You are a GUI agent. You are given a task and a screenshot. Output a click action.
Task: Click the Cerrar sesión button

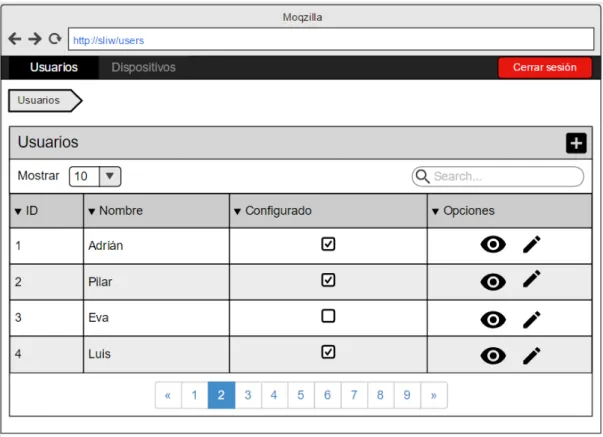click(545, 67)
